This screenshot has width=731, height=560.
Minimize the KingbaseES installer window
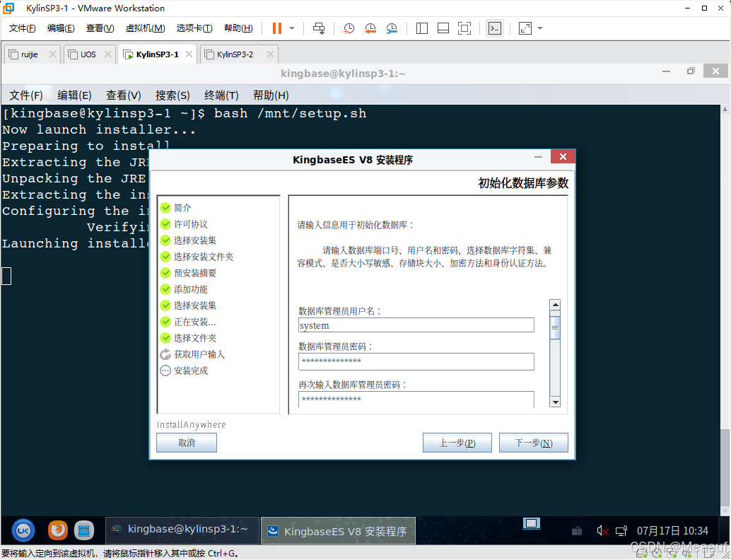click(539, 157)
